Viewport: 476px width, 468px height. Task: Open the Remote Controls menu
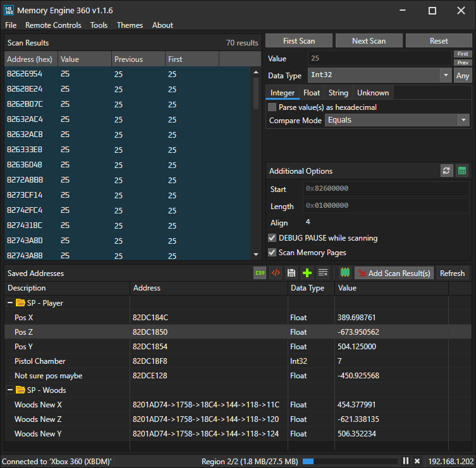[53, 25]
